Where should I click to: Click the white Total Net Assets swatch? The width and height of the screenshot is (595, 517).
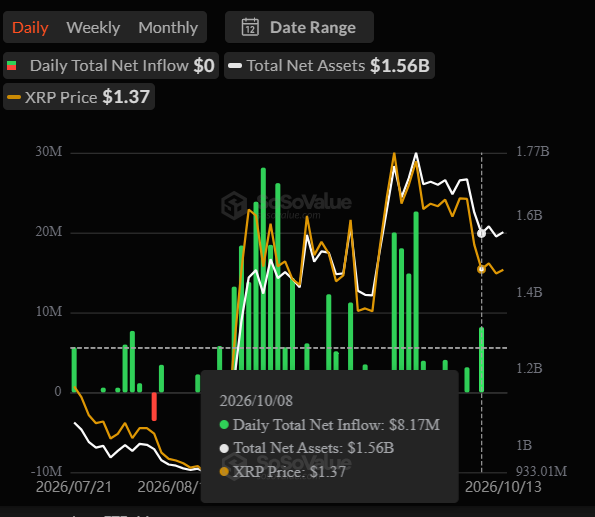coord(235,66)
